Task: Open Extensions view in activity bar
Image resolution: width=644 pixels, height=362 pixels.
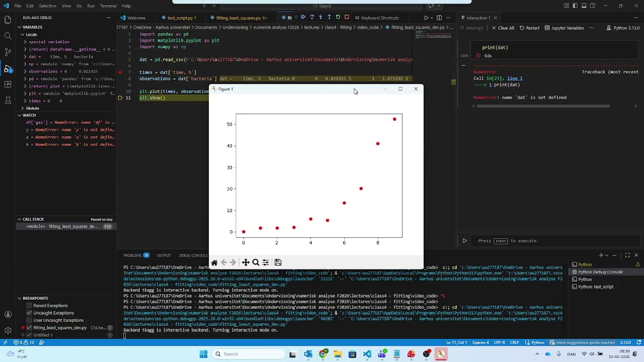Action: tap(8, 84)
